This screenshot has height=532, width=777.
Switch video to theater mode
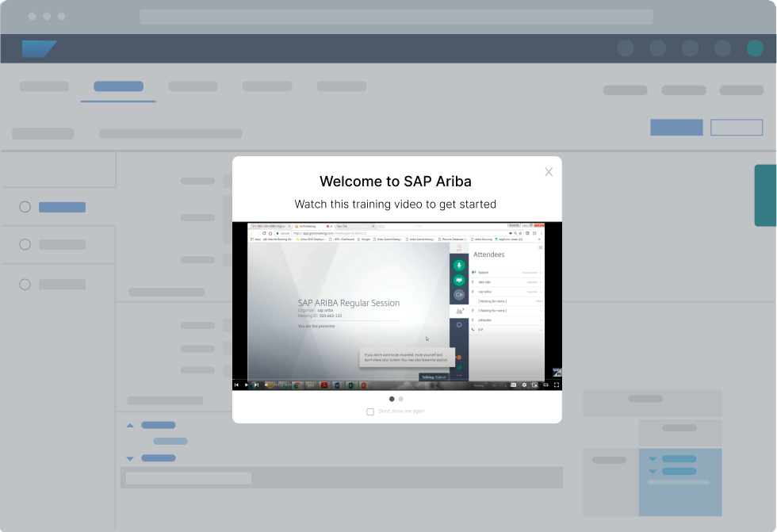coord(545,385)
